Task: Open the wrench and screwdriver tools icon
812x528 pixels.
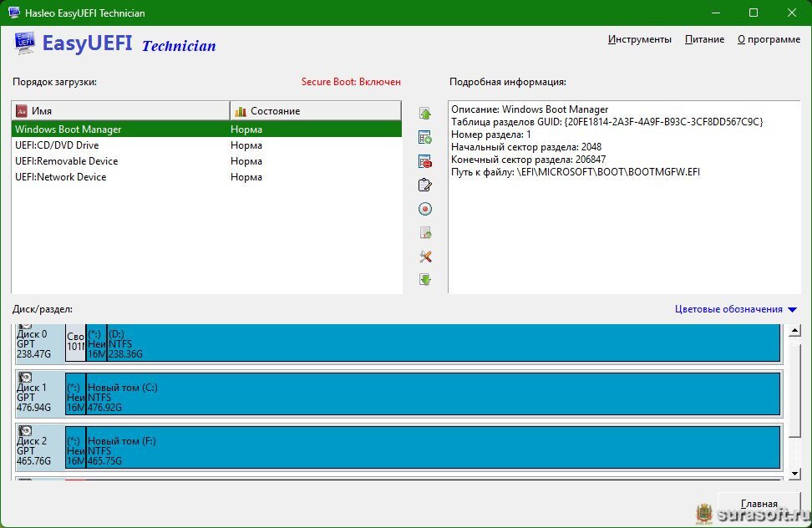Action: (425, 256)
